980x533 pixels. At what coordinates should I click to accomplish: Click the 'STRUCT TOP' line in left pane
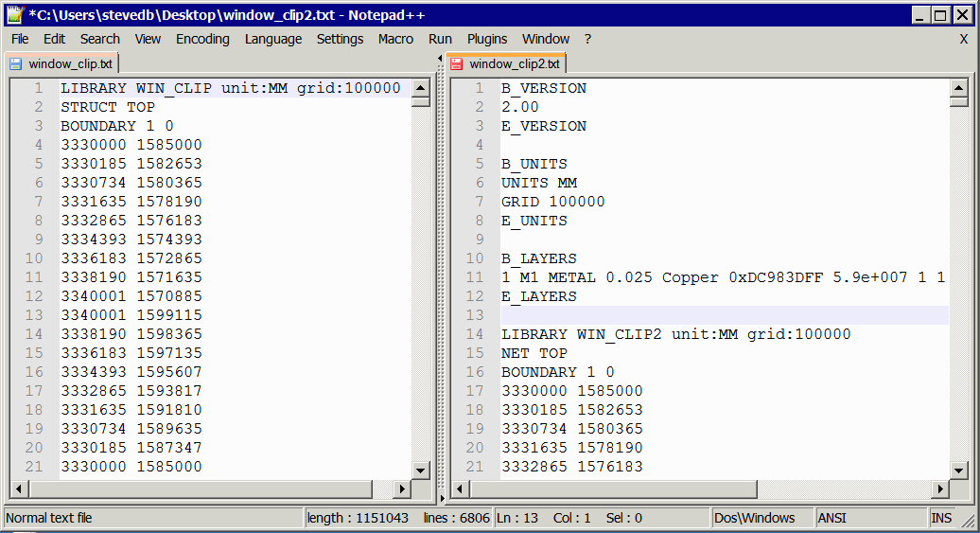pyautogui.click(x=108, y=107)
